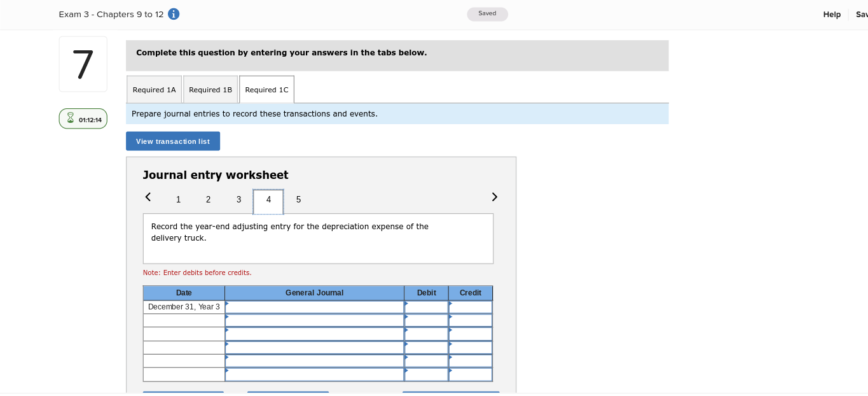This screenshot has width=868, height=396.
Task: Open the View transaction list
Action: click(x=172, y=141)
